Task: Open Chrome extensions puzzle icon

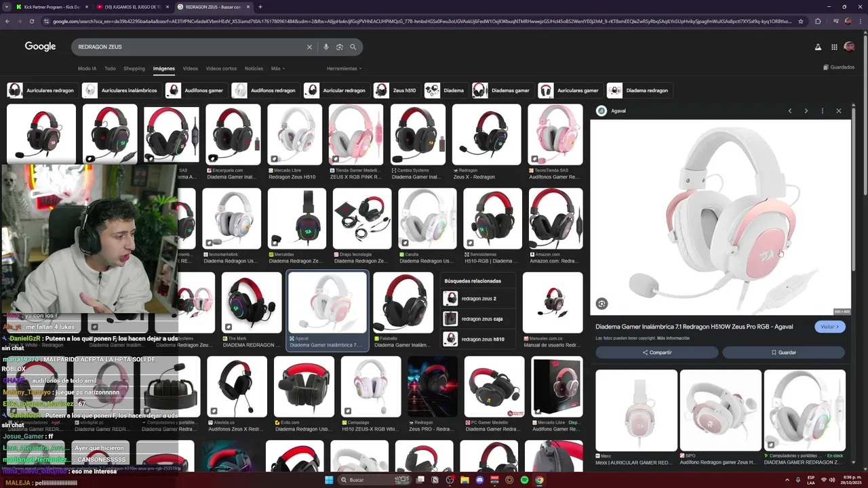Action: (x=818, y=21)
